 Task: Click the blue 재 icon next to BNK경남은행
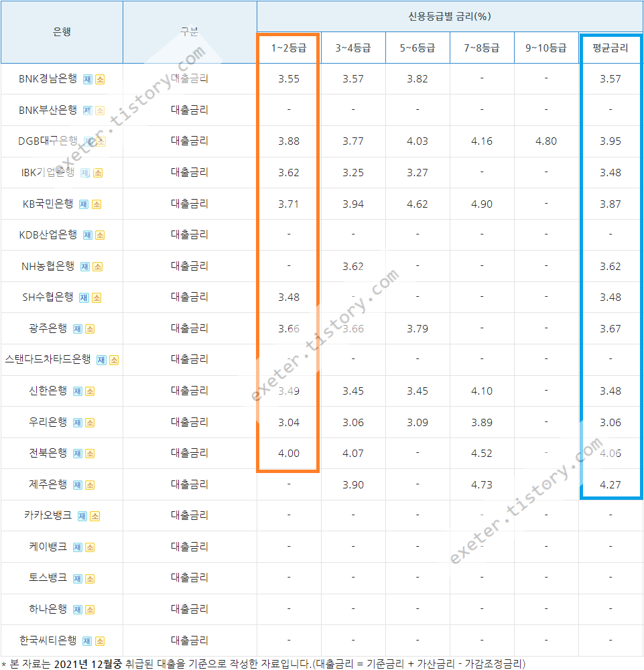88,79
